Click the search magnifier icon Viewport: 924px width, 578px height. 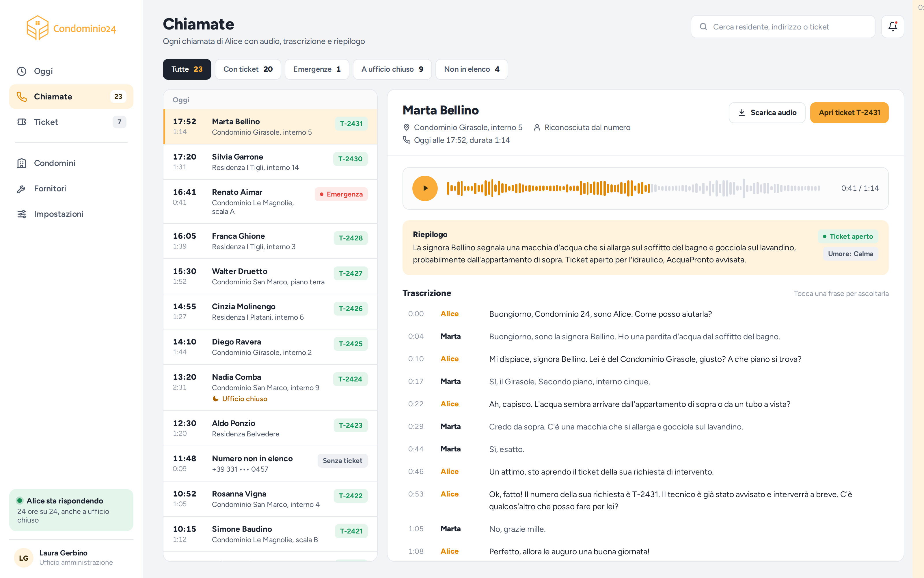point(703,27)
